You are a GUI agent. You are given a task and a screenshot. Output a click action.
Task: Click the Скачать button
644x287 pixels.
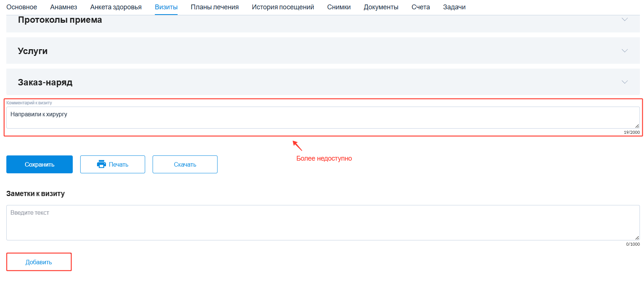click(x=185, y=164)
